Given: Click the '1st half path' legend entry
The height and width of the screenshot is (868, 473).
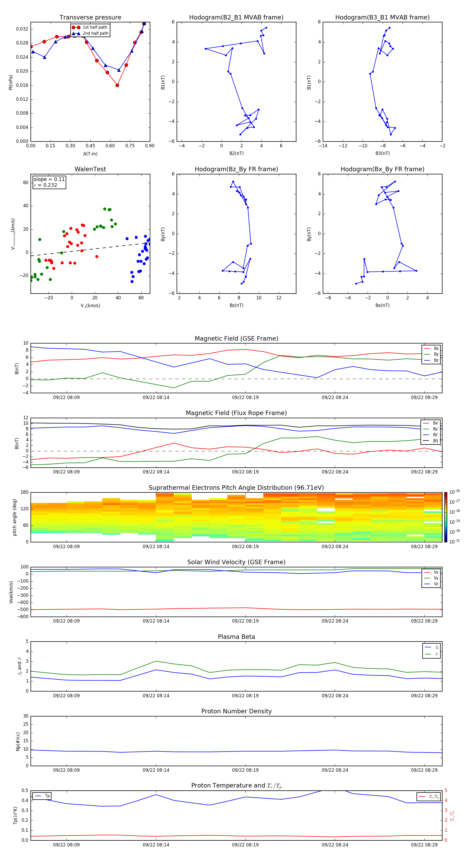Looking at the screenshot, I should click(90, 27).
